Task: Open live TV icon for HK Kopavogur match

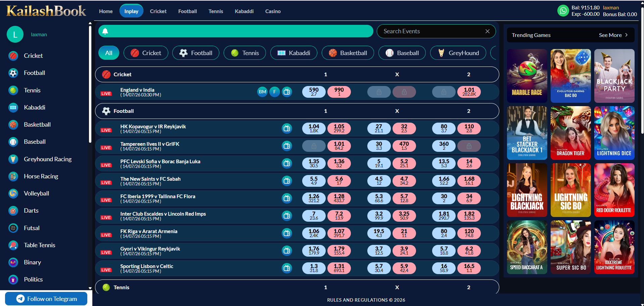Action: pos(287,128)
